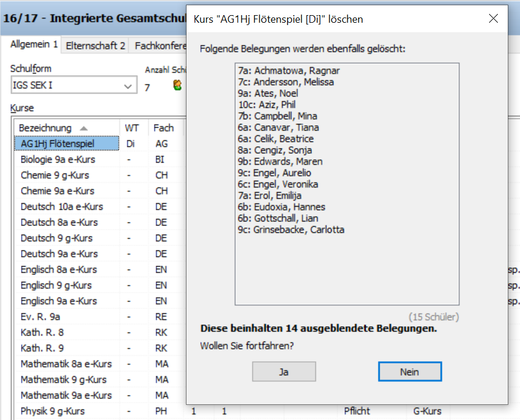Image resolution: width=520 pixels, height=420 pixels.
Task: Select the Englisch 9 g-Kurs row
Action: [x=56, y=285]
